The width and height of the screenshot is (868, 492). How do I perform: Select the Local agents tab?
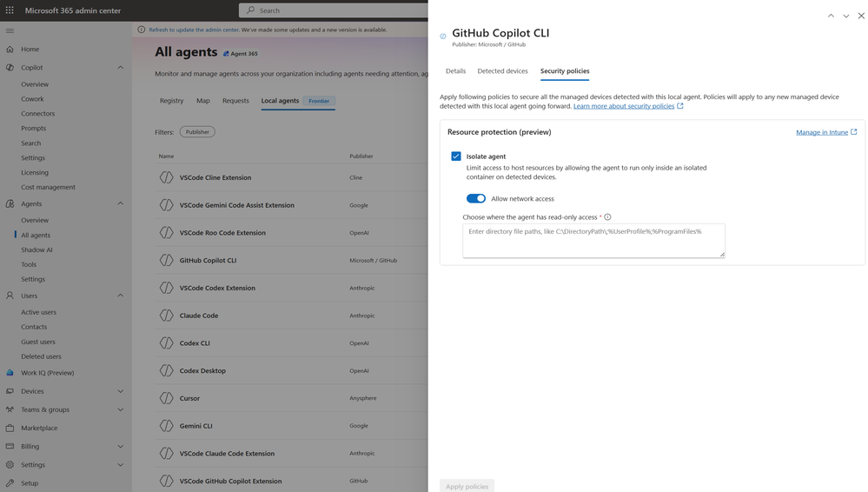coord(280,101)
